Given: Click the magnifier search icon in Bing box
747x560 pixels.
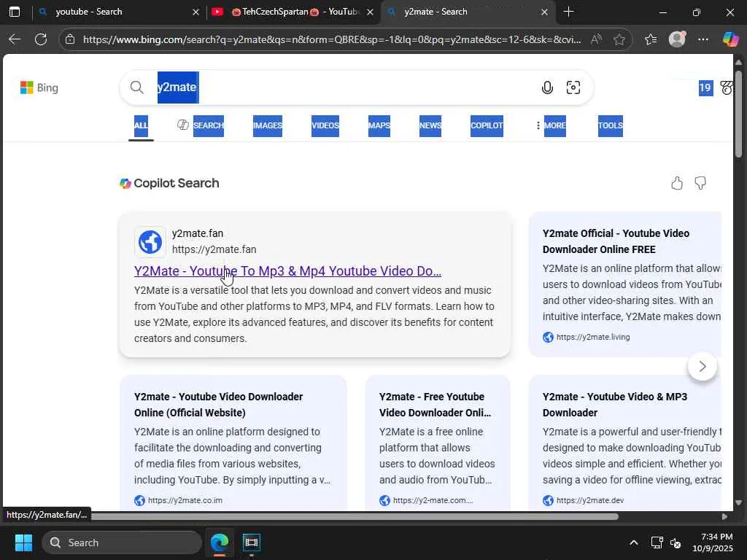Looking at the screenshot, I should pos(136,87).
